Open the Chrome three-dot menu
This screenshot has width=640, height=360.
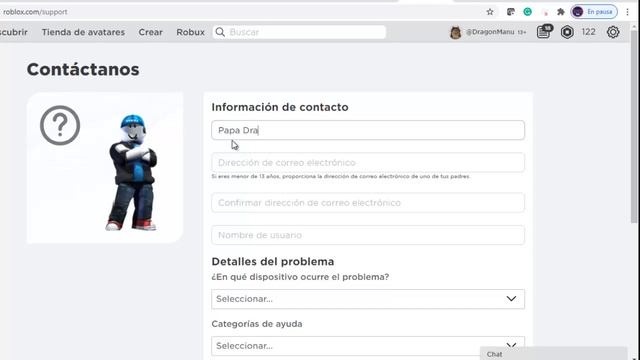tap(627, 12)
